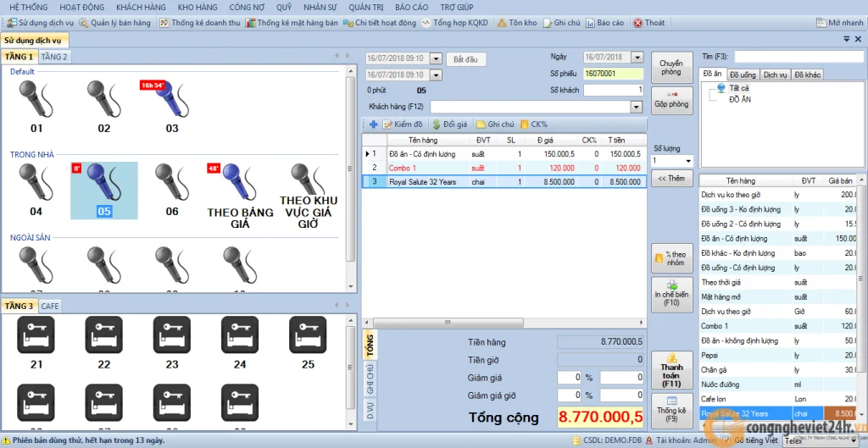Click Kiểm đồ toolbar button
This screenshot has height=448, width=868.
[403, 124]
